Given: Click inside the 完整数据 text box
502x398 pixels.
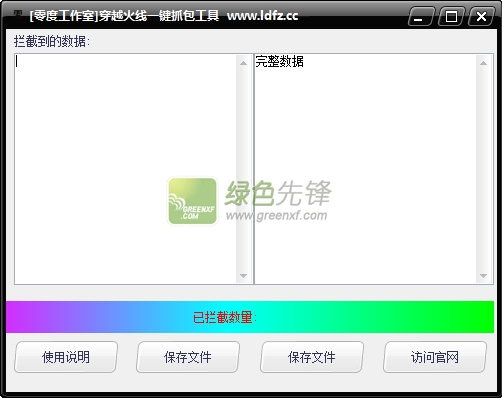Looking at the screenshot, I should (x=366, y=169).
